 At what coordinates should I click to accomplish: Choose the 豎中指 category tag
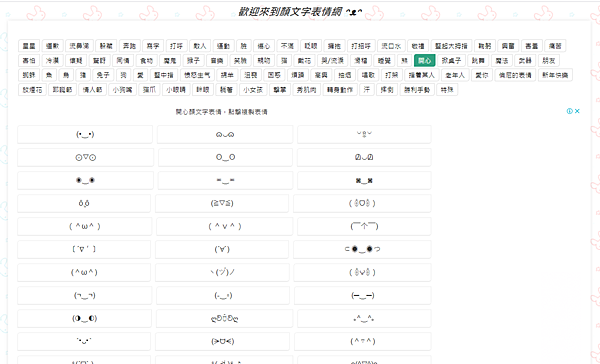(164, 75)
